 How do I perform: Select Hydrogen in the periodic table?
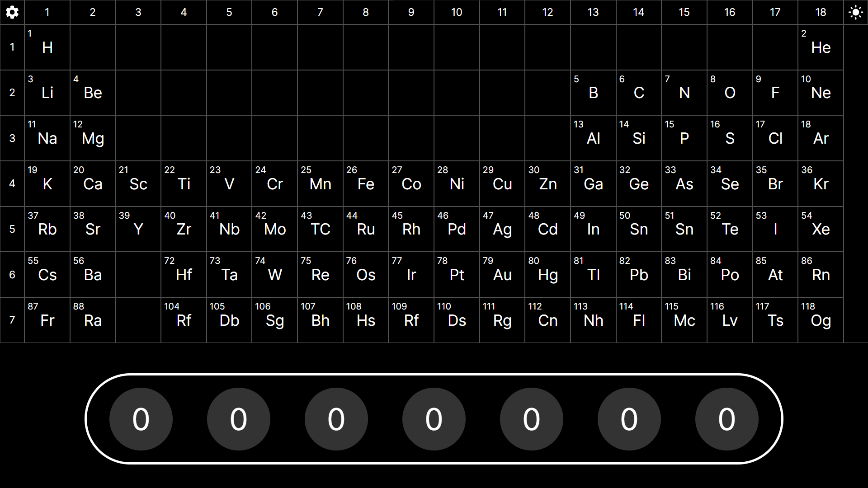click(x=47, y=47)
